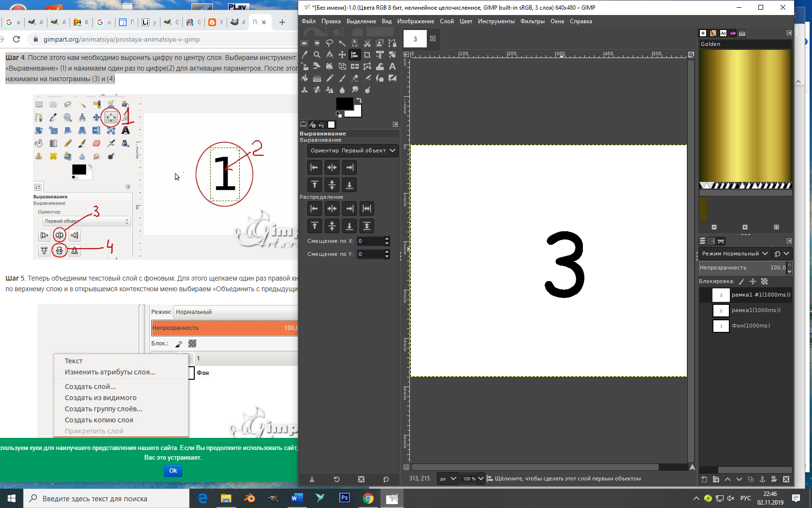Delete the layer with bottom button
Viewport: 812px width, 508px height.
pos(786,479)
